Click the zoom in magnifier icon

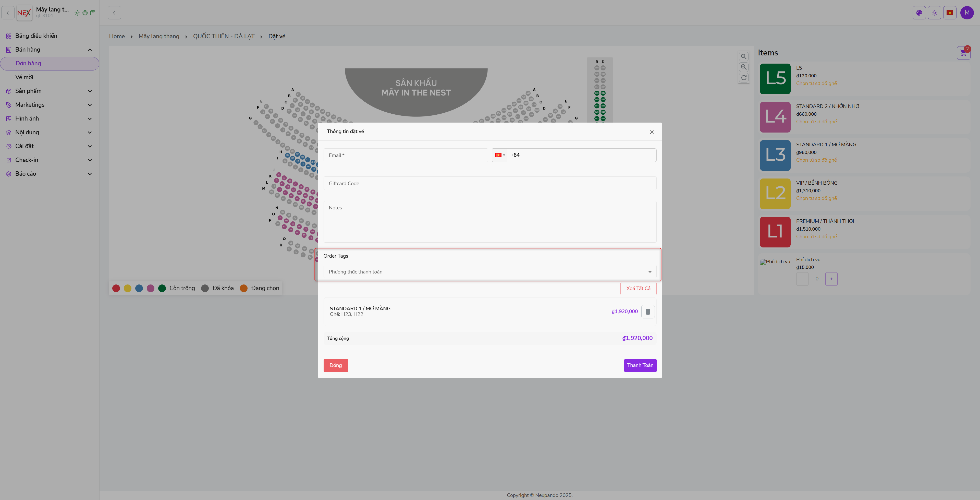(743, 56)
